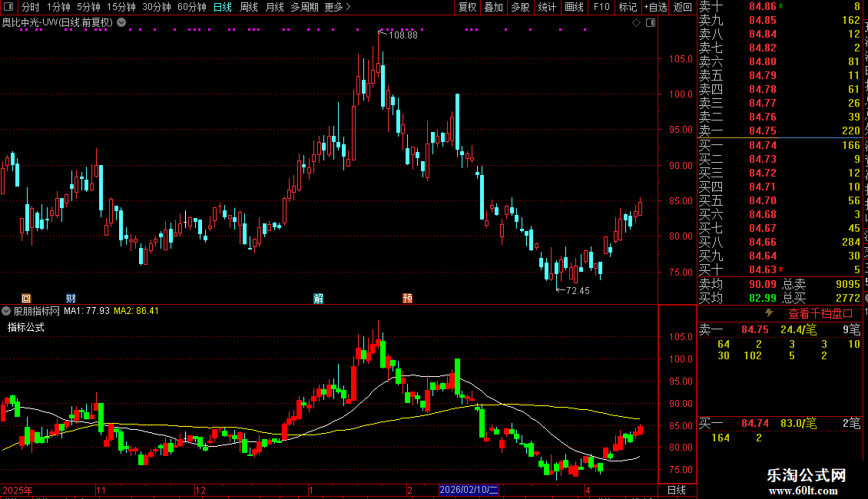Click the 83.0/笔 buy queue detail

pyautogui.click(x=799, y=423)
